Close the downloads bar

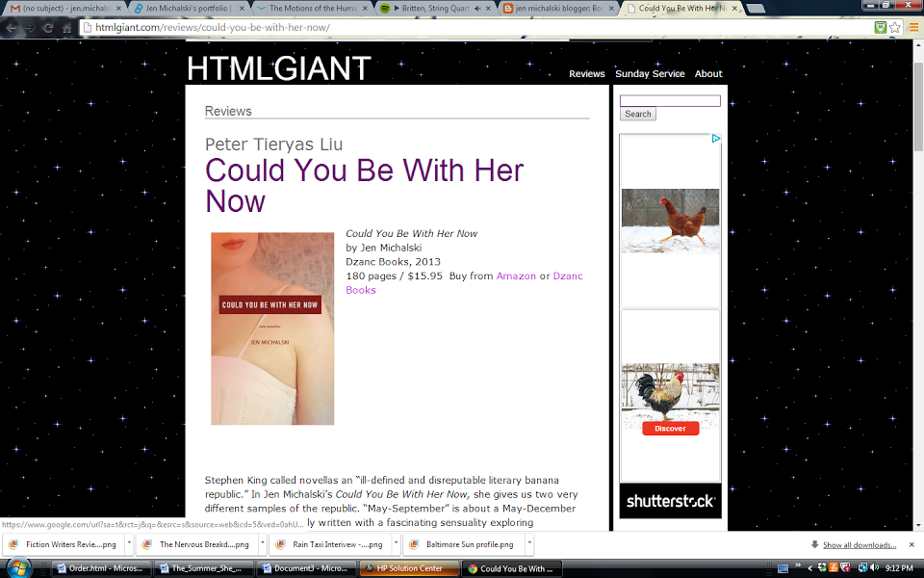pyautogui.click(x=911, y=544)
